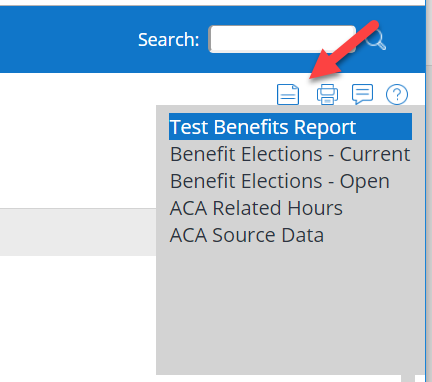432x382 pixels.
Task: Open the ACA Related Hours report
Action: pos(256,208)
